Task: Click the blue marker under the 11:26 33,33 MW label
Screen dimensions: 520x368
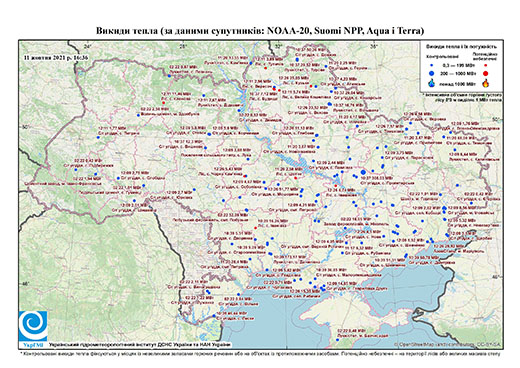Action: 251,63
